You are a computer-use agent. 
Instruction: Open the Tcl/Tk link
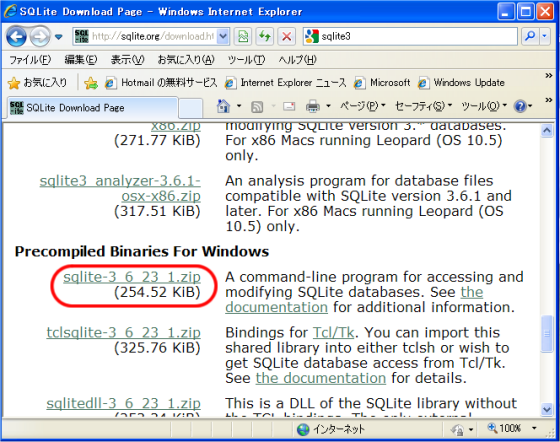click(x=334, y=333)
